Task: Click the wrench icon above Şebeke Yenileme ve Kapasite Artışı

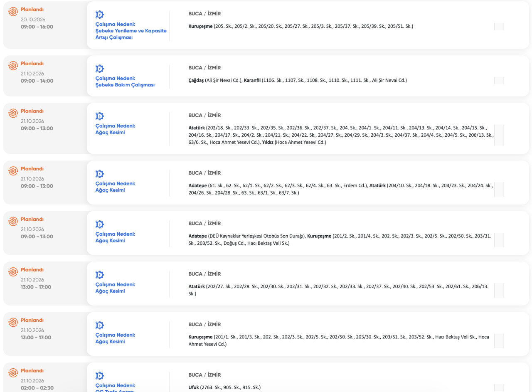Action: coord(99,15)
